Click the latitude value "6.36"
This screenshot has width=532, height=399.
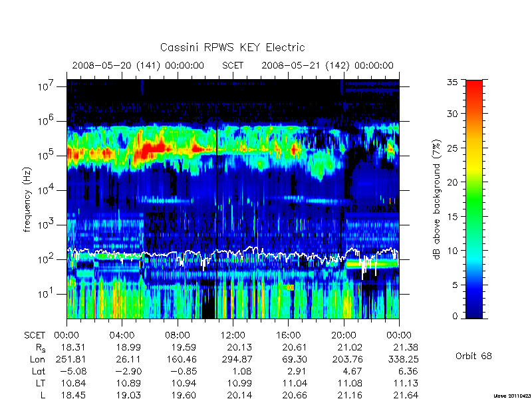(x=408, y=371)
